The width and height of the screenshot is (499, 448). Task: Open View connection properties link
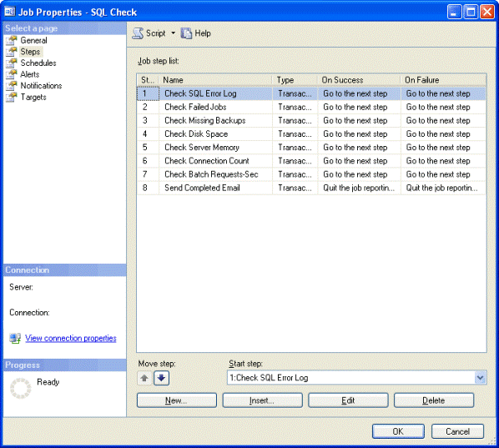pos(71,338)
